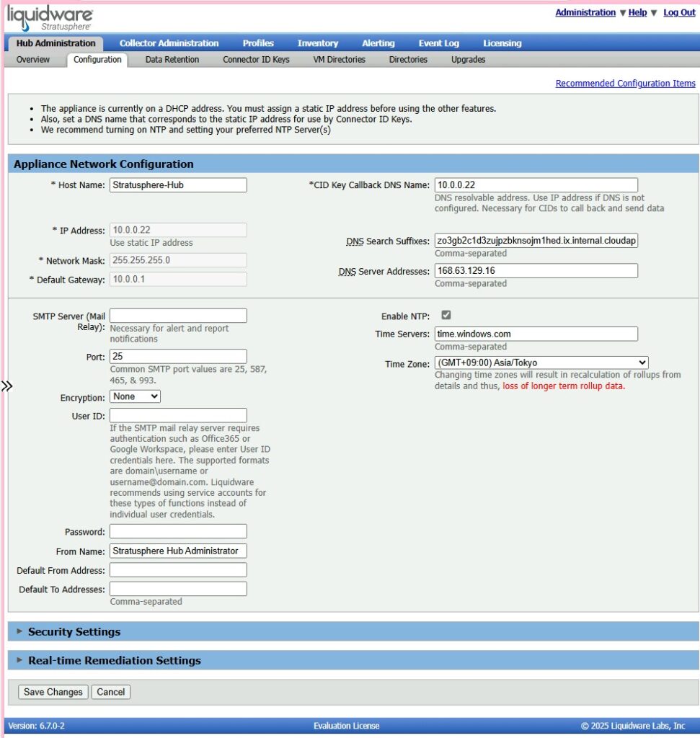Open the Help menu
Screen dimensions: 700x738
click(x=637, y=13)
